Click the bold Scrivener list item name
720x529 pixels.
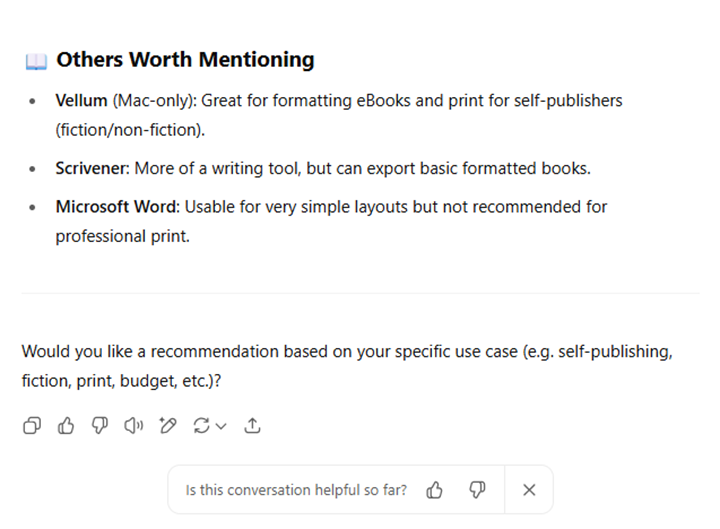click(92, 169)
